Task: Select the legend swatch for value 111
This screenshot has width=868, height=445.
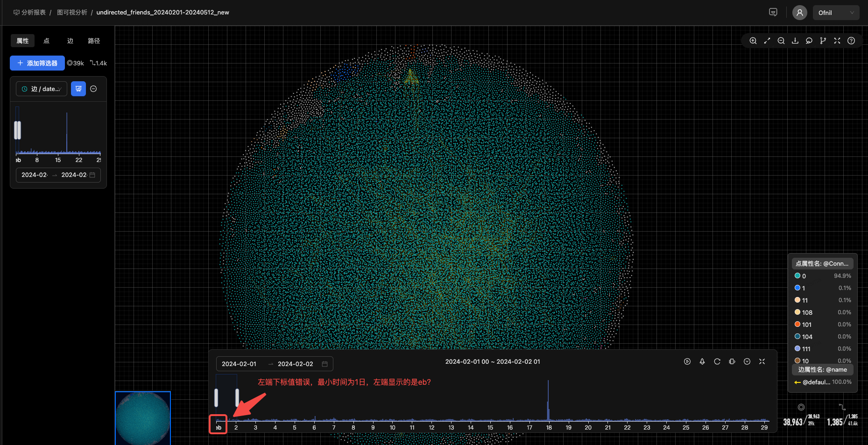Action: pos(797,349)
